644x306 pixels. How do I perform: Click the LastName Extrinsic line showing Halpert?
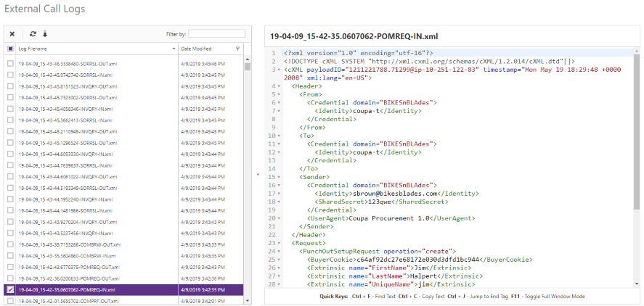pyautogui.click(x=395, y=276)
